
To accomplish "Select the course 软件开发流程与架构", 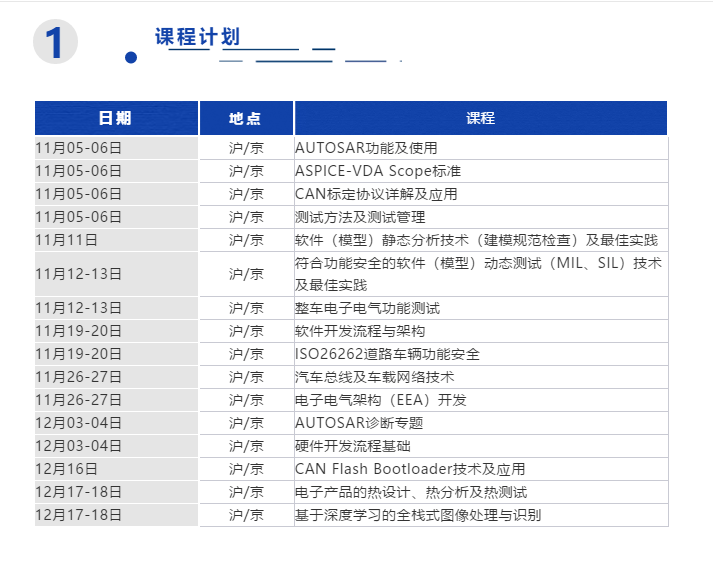I will (360, 331).
